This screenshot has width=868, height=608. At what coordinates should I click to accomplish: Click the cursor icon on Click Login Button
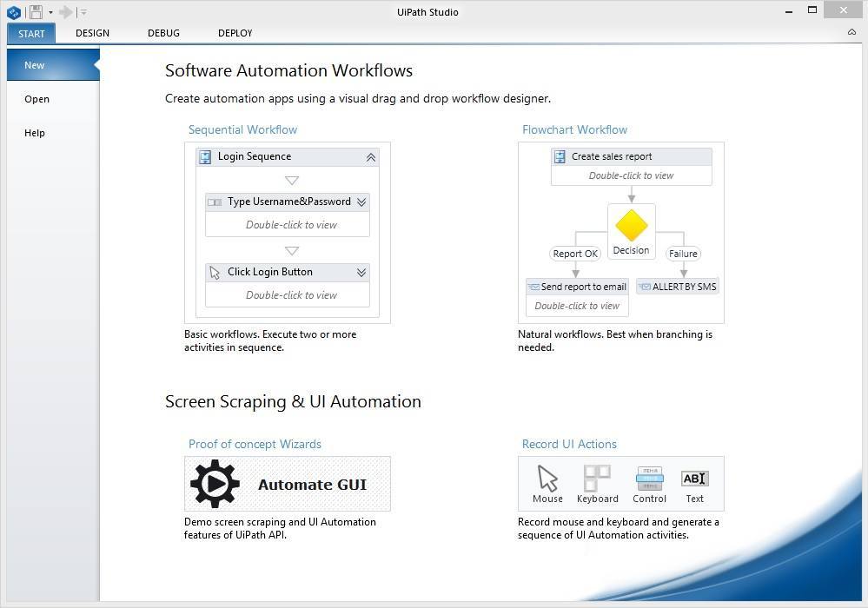pyautogui.click(x=213, y=272)
